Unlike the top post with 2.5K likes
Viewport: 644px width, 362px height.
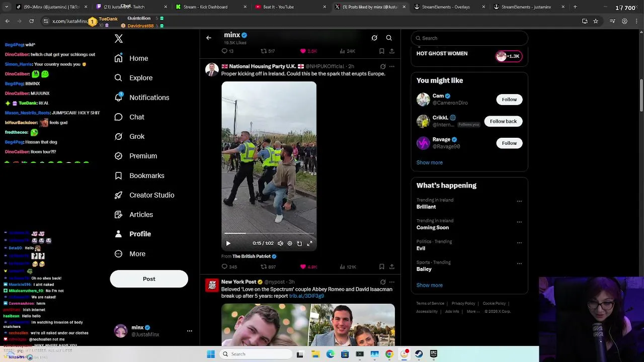point(308,51)
